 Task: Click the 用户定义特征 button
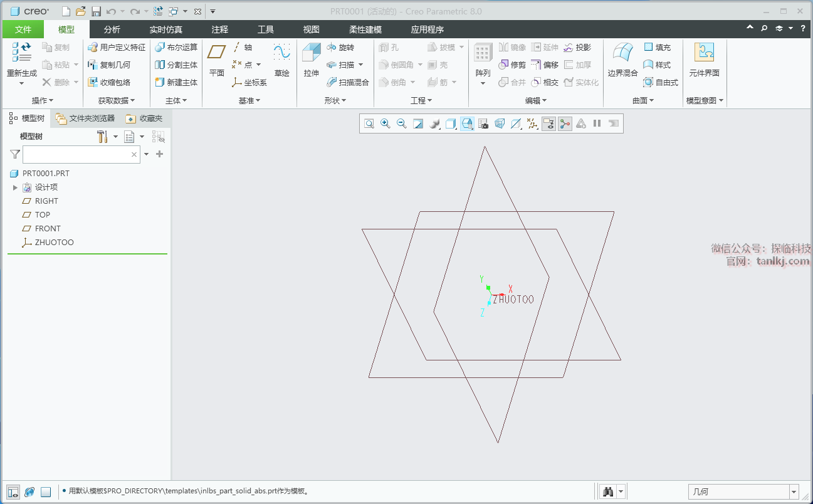coord(117,48)
